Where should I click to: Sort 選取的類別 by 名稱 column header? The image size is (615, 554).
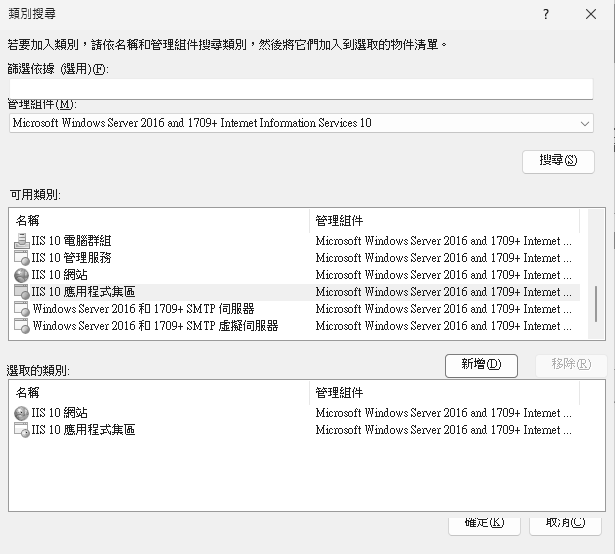click(160, 393)
